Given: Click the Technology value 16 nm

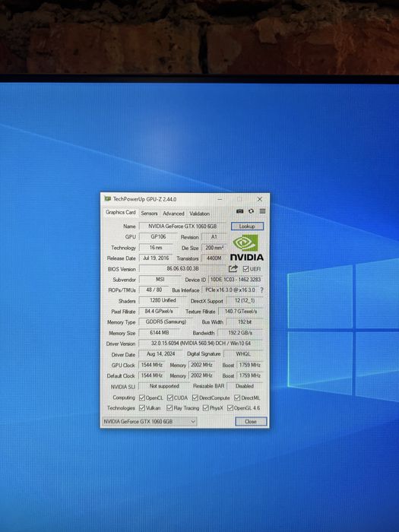Looking at the screenshot, I should 156,248.
